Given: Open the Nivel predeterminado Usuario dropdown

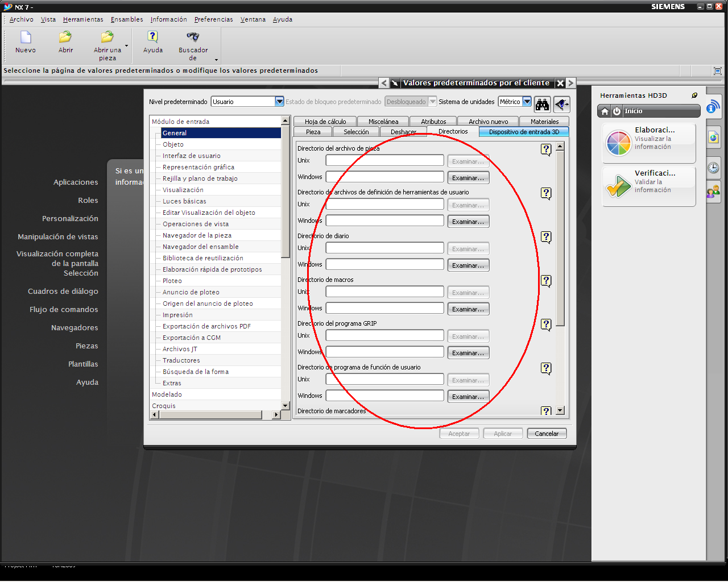Looking at the screenshot, I should pos(279,102).
